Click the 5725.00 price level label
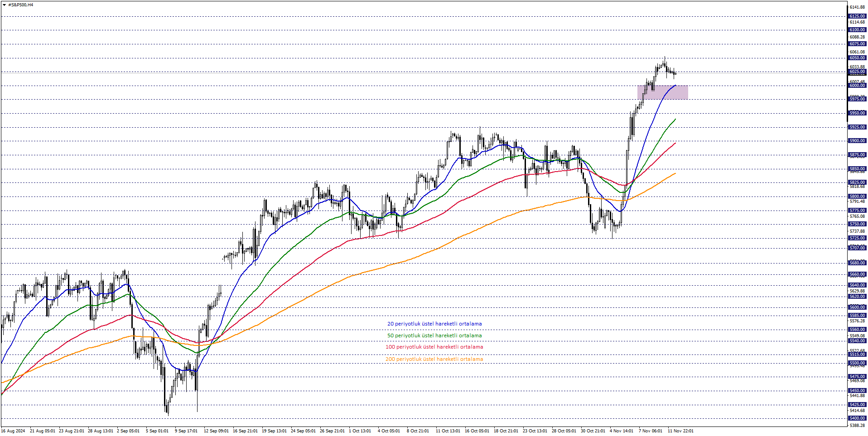 click(857, 238)
